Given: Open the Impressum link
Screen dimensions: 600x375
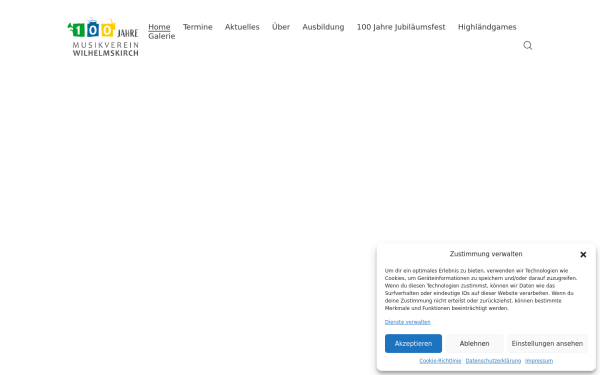Looking at the screenshot, I should coord(539,360).
